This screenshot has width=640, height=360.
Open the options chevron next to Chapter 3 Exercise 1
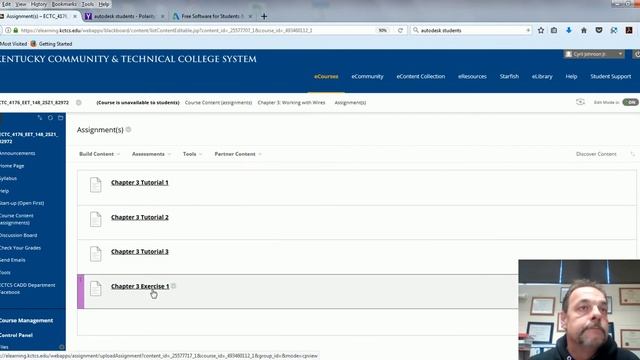click(x=174, y=286)
